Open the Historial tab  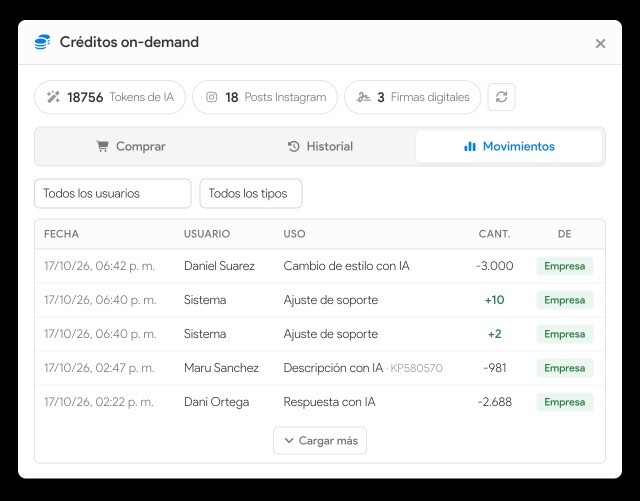(320, 146)
